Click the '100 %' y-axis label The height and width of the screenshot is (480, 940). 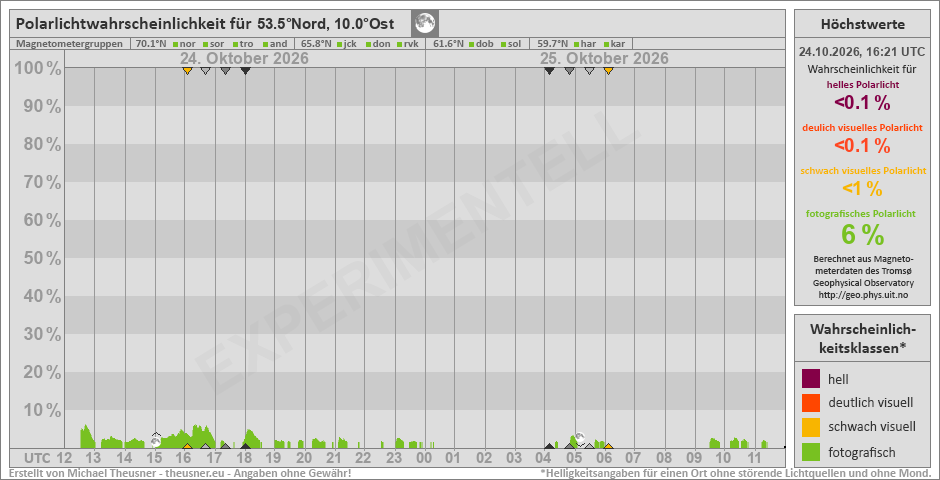point(38,69)
